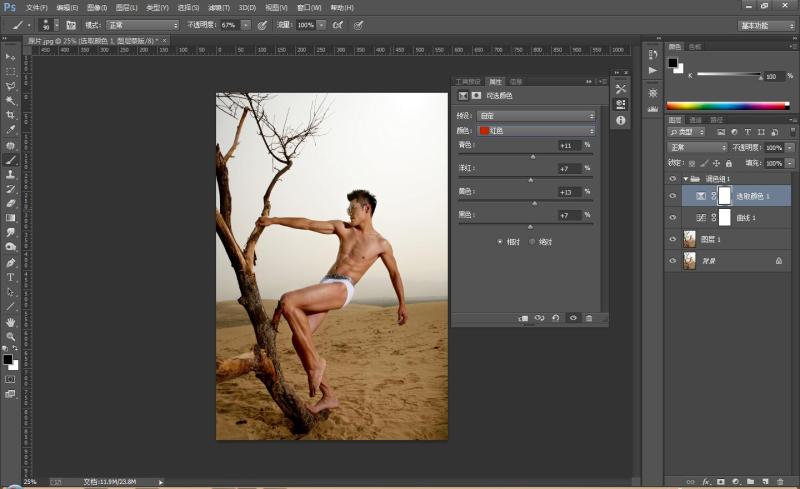Open the 滤镜(T) menu
Viewport: 800px width, 489px height.
click(219, 8)
